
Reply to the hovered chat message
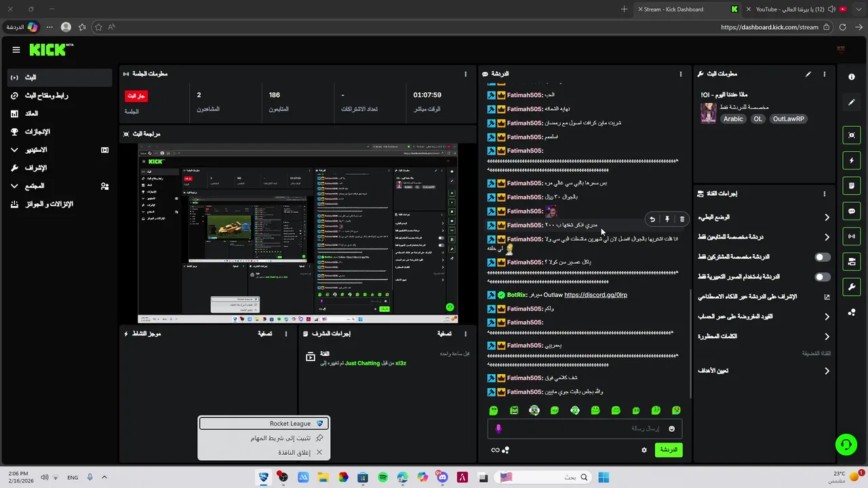652,219
